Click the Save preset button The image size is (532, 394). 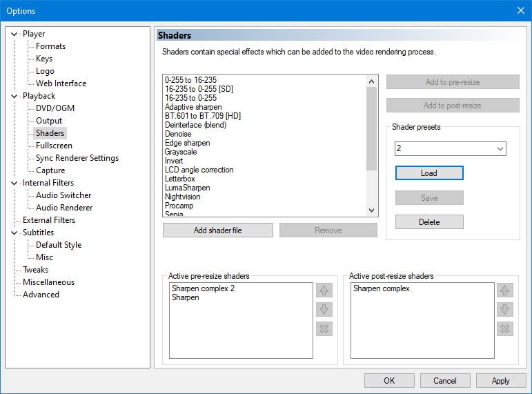429,198
